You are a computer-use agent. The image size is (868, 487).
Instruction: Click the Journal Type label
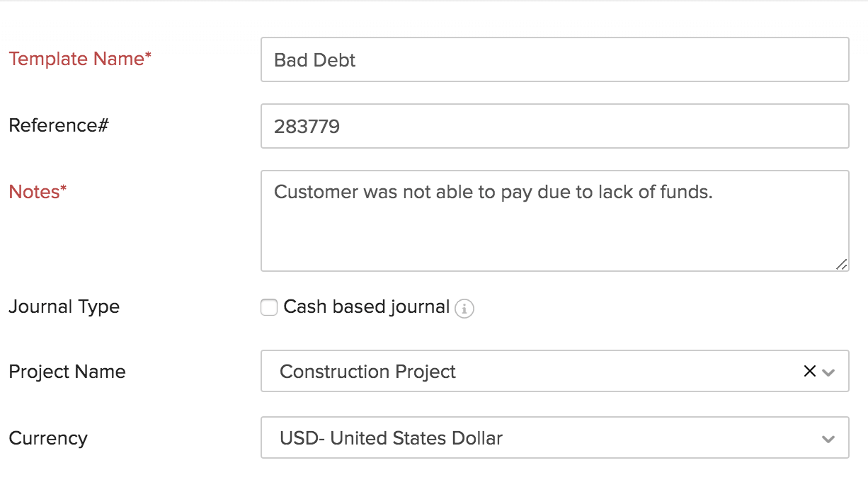click(x=64, y=306)
